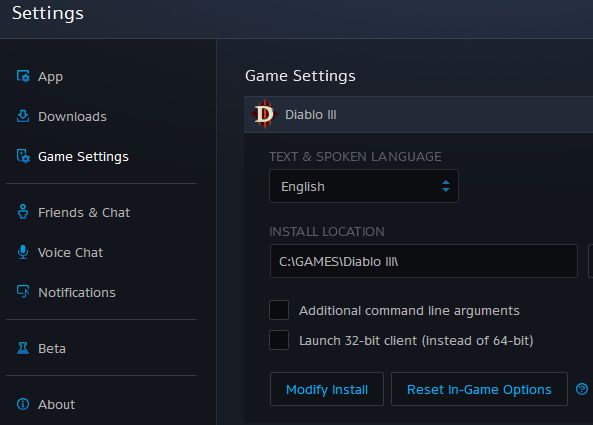Enable Additional command line arguments checkbox

point(279,310)
